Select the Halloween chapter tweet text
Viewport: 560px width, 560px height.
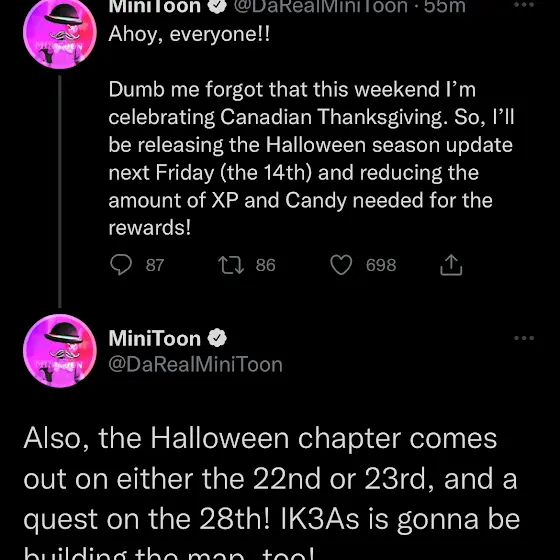click(x=271, y=494)
